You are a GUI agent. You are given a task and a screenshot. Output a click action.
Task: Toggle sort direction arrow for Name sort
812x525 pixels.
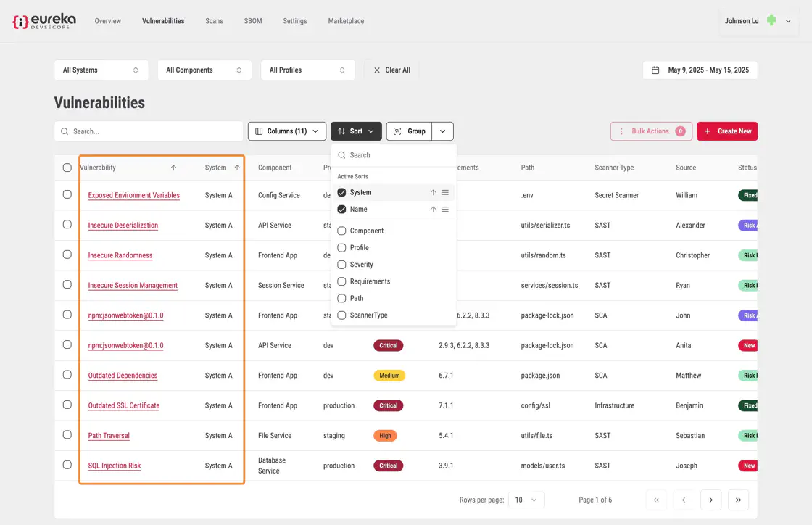433,210
